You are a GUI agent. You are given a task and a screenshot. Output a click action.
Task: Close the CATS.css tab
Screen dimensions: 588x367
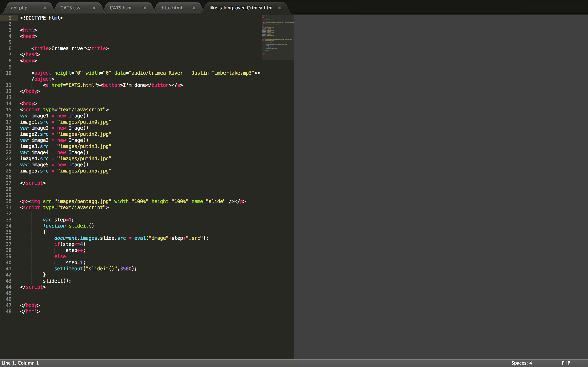[94, 8]
